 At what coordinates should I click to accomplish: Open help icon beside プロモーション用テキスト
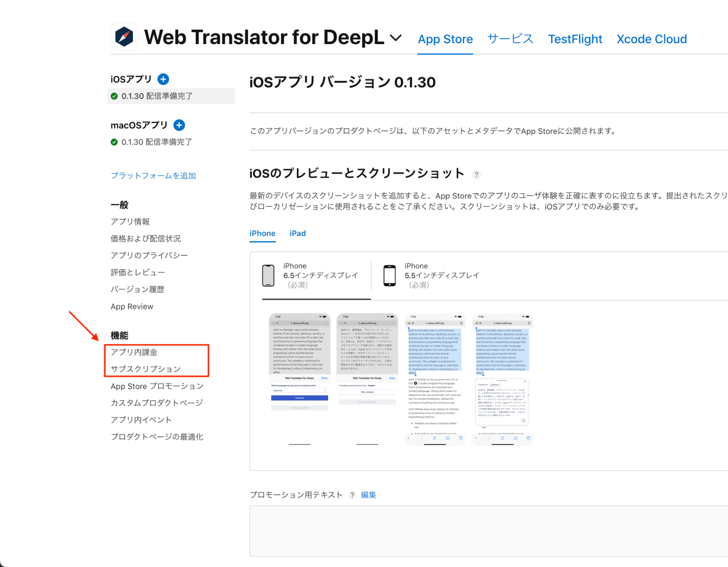(352, 495)
